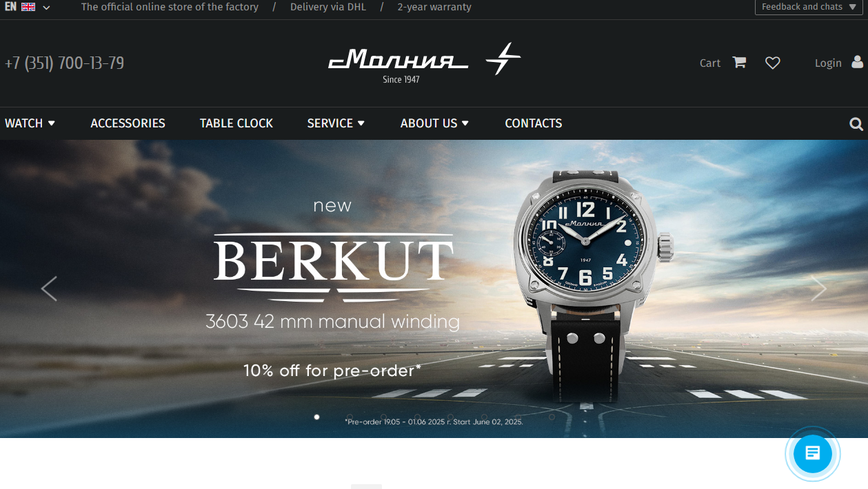Image resolution: width=868 pixels, height=489 pixels.
Task: Open the search magnifier icon
Action: tap(856, 124)
